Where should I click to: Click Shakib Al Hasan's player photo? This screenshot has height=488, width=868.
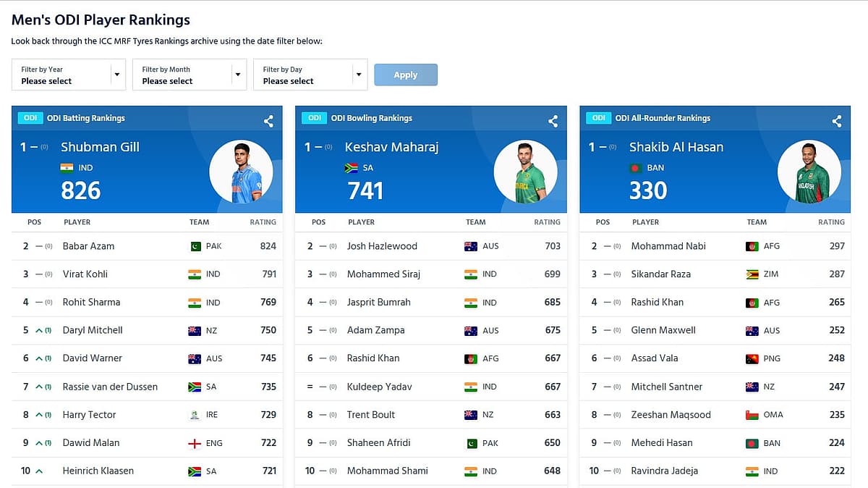point(809,172)
